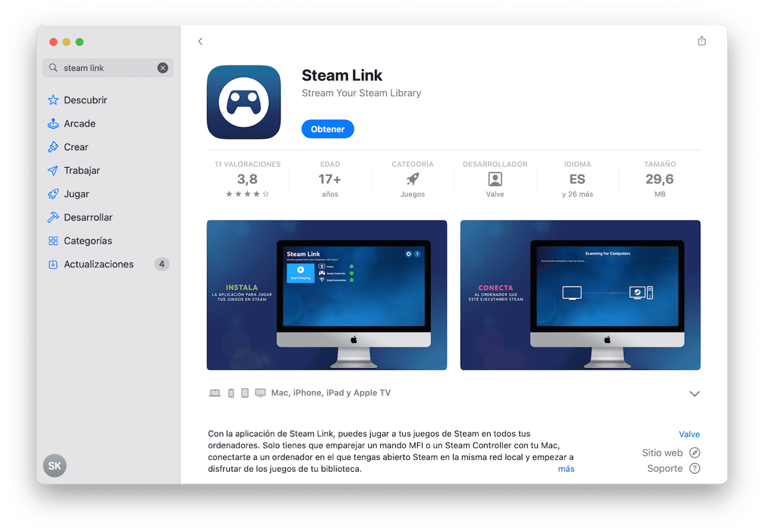Viewport: 764px width, 532px height.
Task: Click the Soporte question mark icon
Action: [x=694, y=469]
